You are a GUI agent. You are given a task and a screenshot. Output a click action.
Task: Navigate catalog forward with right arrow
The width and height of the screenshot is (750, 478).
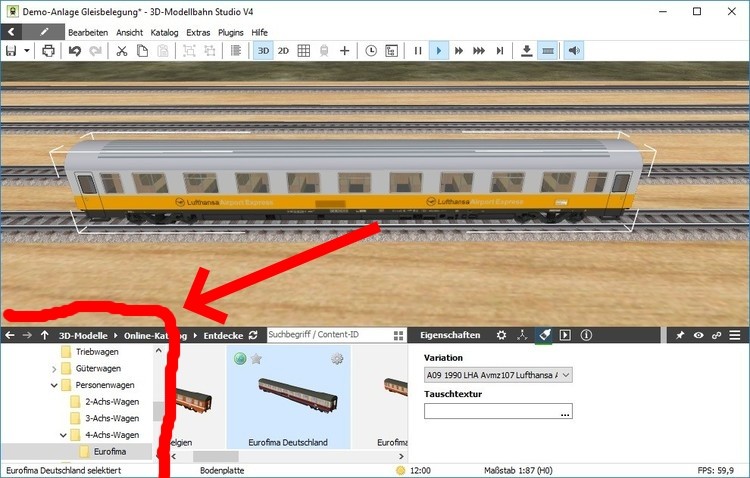click(27, 335)
